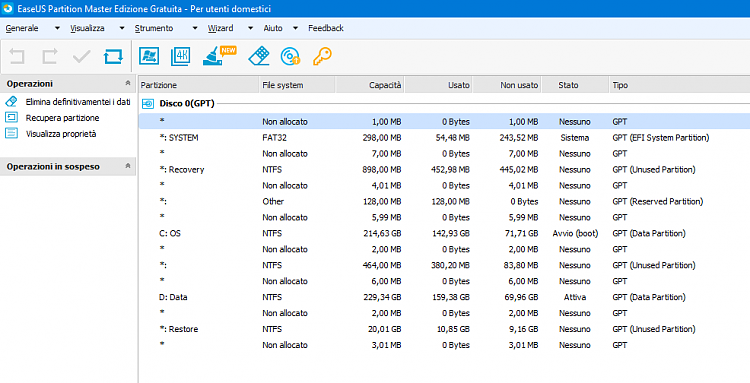
Task: Open the Visualizza menu
Action: click(87, 28)
